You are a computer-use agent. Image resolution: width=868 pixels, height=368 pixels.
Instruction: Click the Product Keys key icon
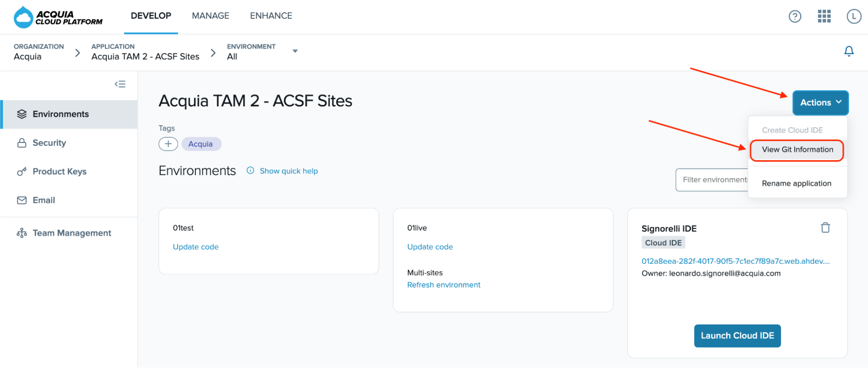22,172
